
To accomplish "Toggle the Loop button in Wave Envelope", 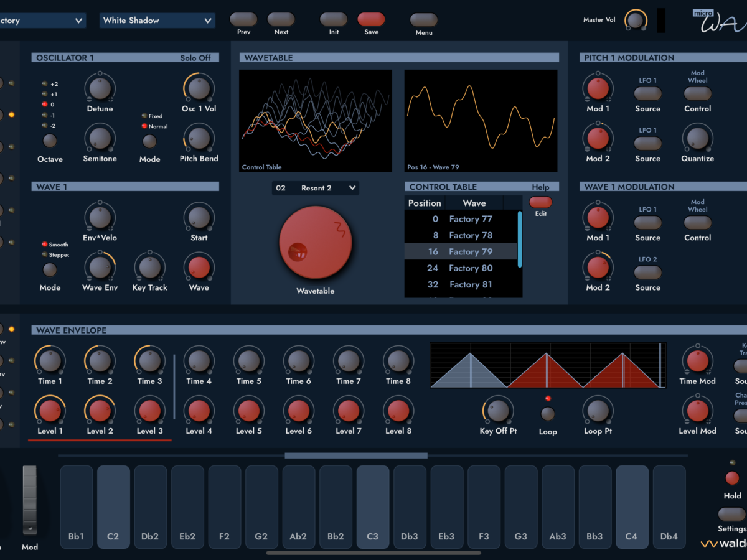I will (x=548, y=414).
